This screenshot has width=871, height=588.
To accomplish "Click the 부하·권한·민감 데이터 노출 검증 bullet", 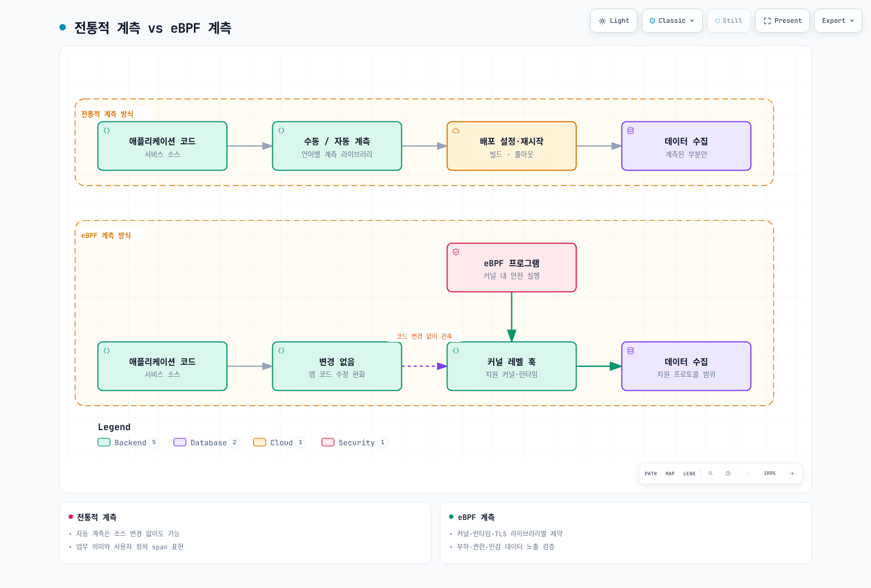I will (x=506, y=547).
